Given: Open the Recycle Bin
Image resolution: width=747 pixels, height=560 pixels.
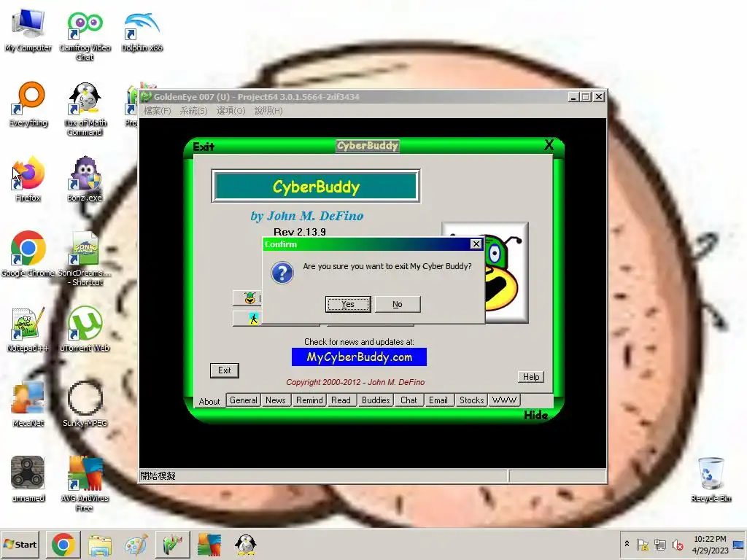Looking at the screenshot, I should (x=711, y=479).
